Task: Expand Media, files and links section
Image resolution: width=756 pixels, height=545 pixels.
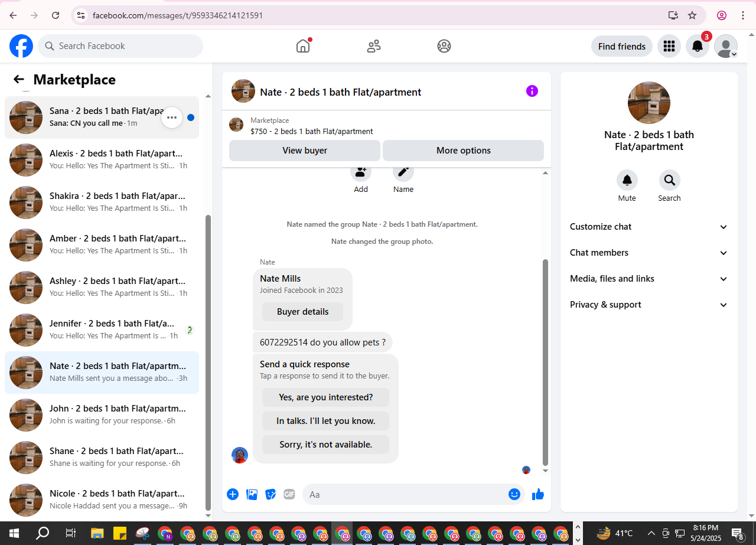Action: click(649, 279)
